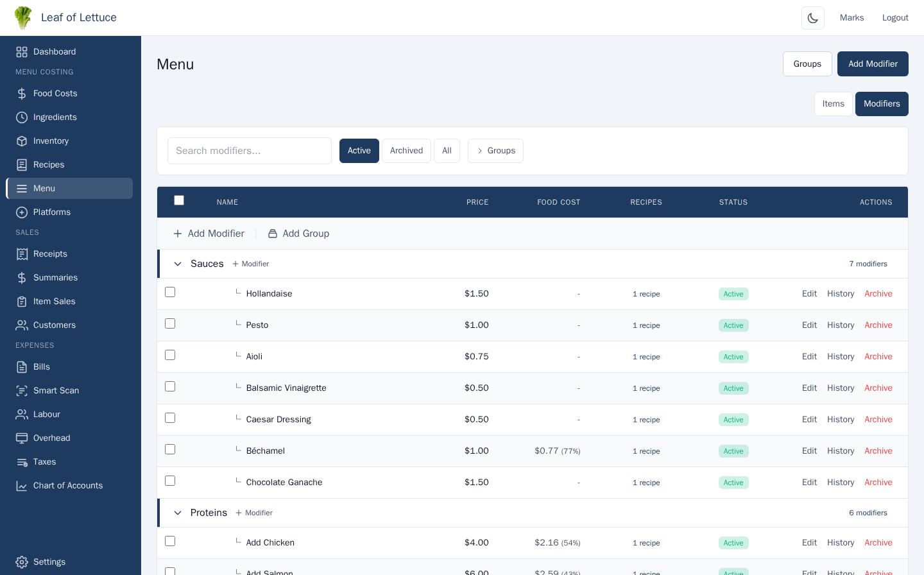
Task: Click the Chart of Accounts icon
Action: (x=22, y=486)
